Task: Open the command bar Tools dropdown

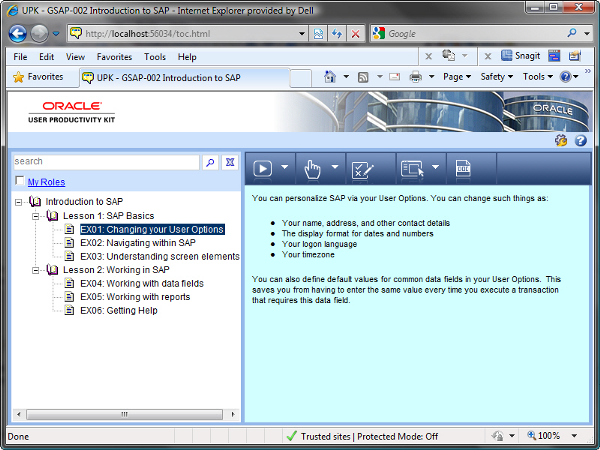Action: [538, 77]
